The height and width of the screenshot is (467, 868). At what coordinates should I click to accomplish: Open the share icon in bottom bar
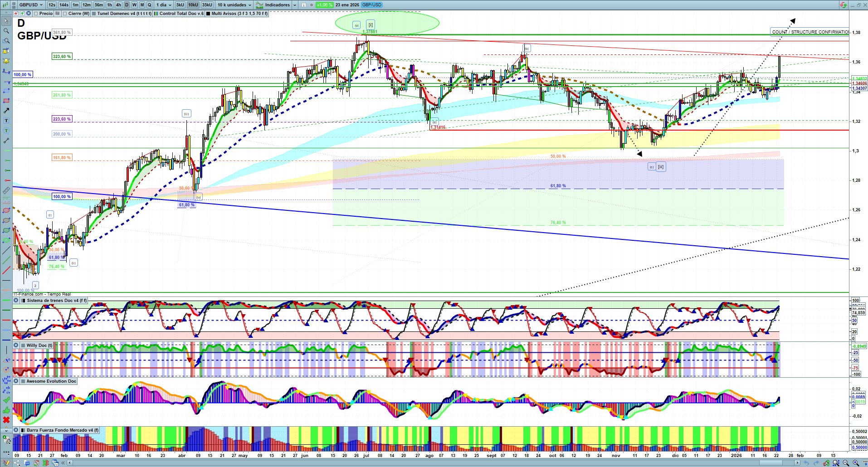tap(17, 463)
